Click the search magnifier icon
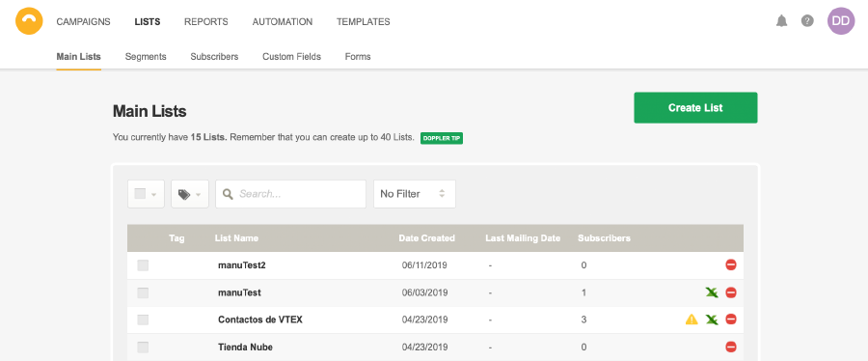Screen dimensions: 868x361 click(x=228, y=194)
